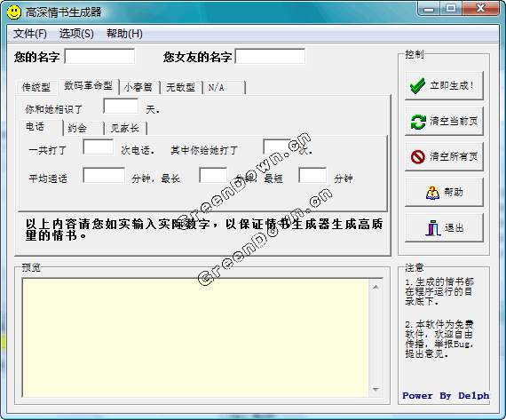Screen dimensions: 506x420
Task: Open the 选项(S) menu
Action: (x=76, y=34)
